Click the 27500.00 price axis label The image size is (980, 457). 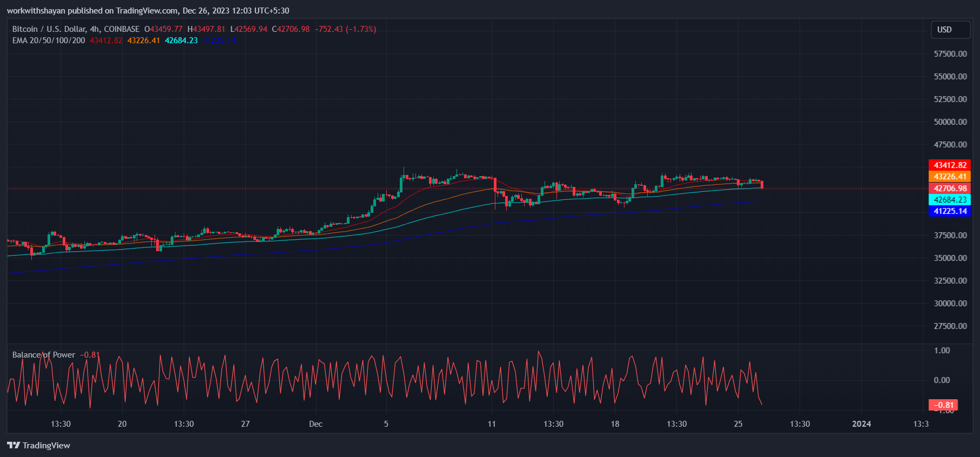(950, 326)
